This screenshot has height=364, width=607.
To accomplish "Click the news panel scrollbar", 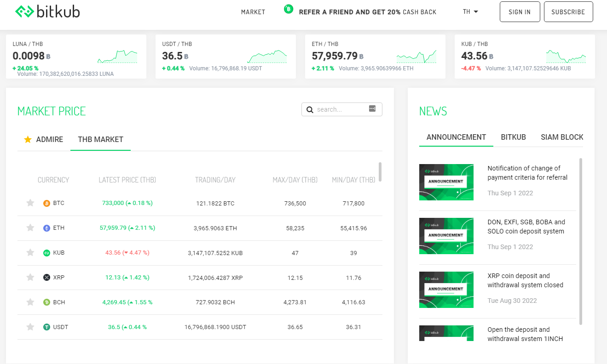I will click(580, 241).
